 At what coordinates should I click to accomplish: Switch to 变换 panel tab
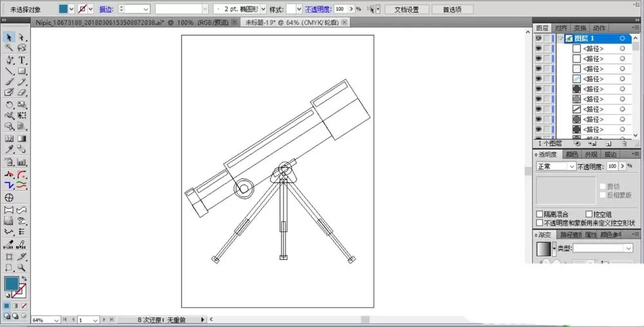coord(580,28)
